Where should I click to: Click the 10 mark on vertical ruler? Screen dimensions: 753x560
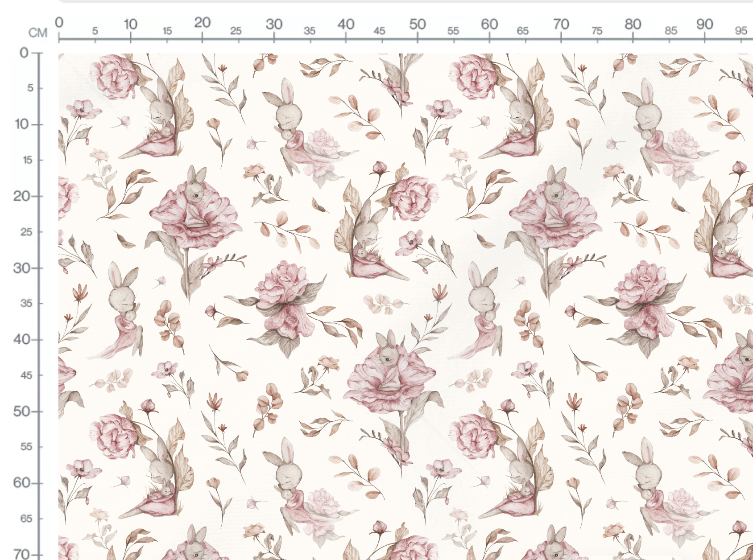pos(22,124)
